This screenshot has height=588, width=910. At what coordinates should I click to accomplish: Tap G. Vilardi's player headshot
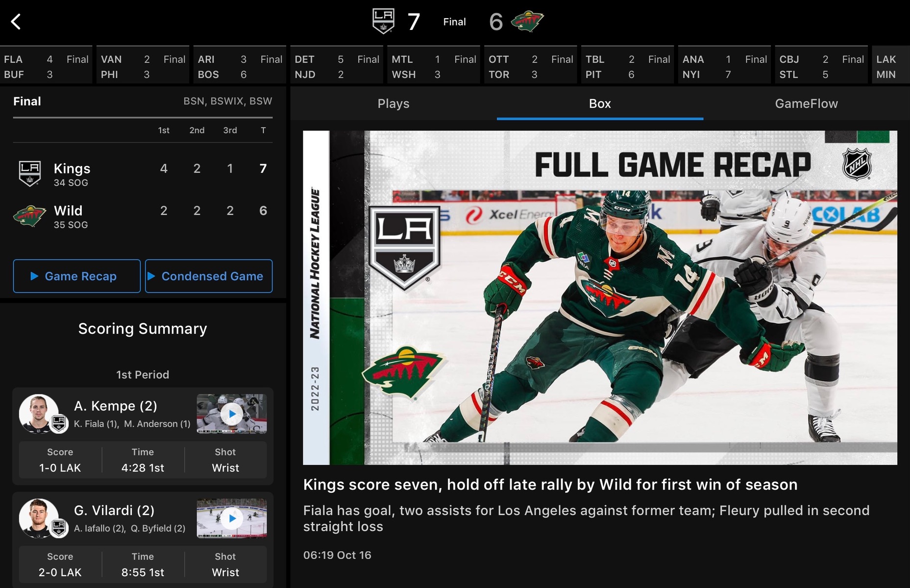39,518
